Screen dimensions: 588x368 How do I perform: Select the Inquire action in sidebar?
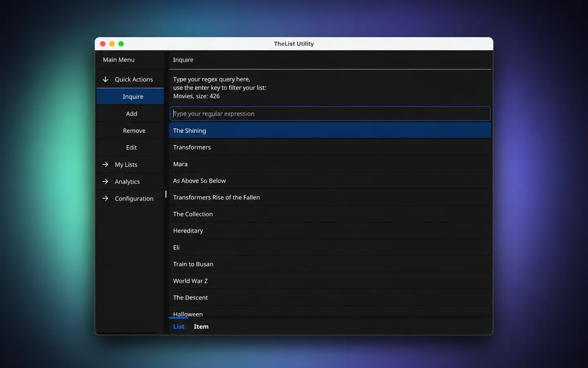tap(130, 96)
